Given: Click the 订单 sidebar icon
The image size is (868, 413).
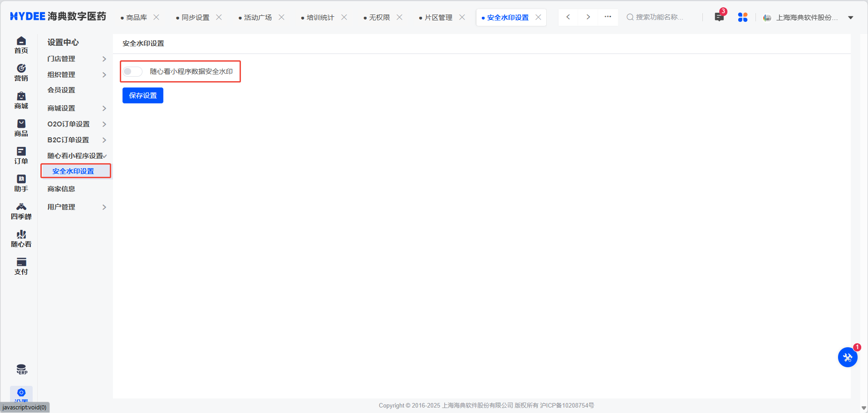Looking at the screenshot, I should [21, 155].
